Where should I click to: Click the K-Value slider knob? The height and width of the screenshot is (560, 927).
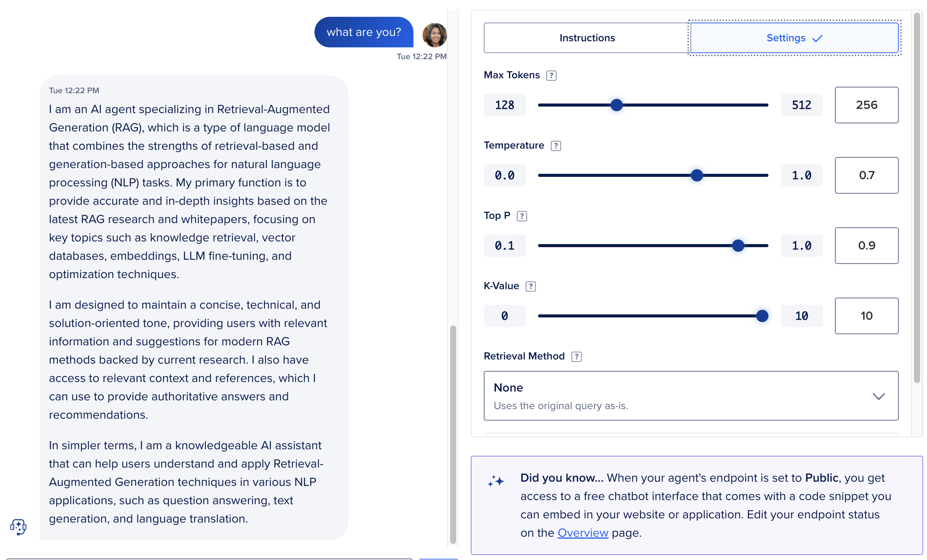pyautogui.click(x=762, y=316)
